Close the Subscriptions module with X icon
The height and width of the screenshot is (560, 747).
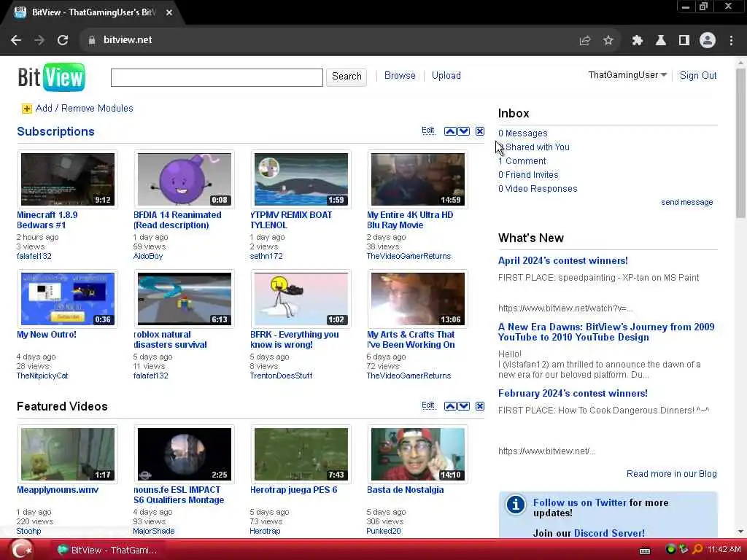(480, 131)
